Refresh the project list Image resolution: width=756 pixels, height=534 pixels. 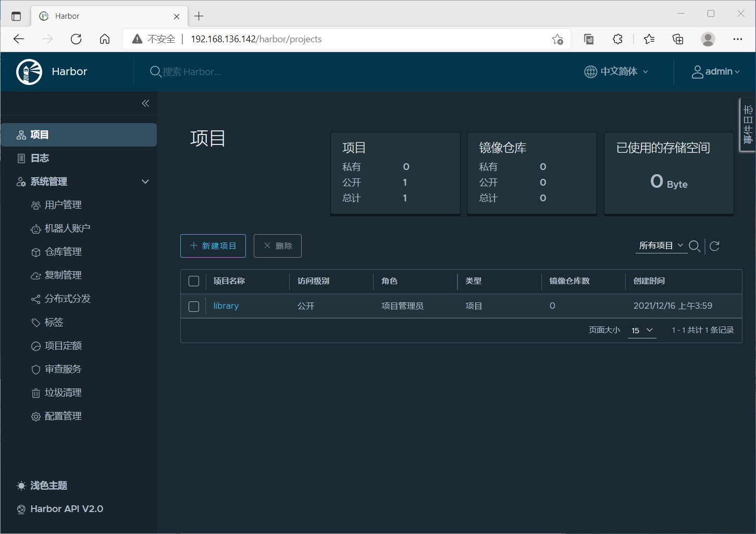click(714, 246)
